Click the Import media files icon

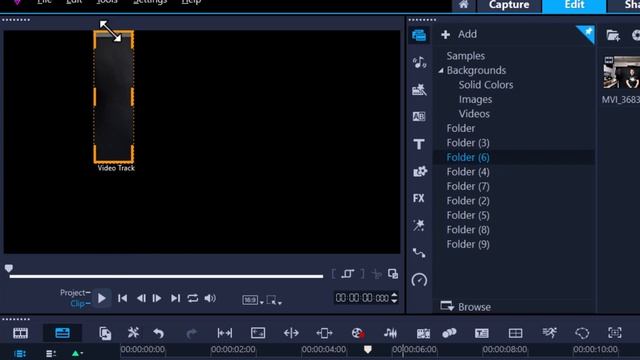pyautogui.click(x=613, y=36)
